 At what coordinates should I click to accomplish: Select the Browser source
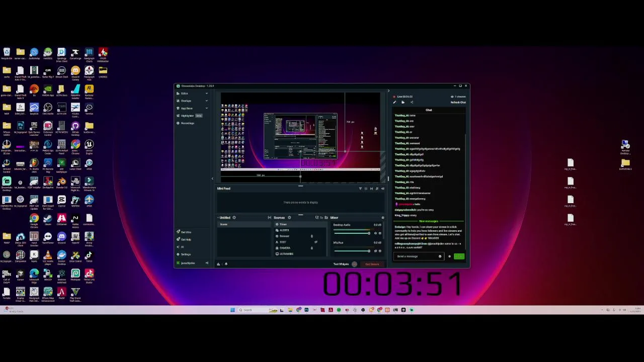click(300, 236)
